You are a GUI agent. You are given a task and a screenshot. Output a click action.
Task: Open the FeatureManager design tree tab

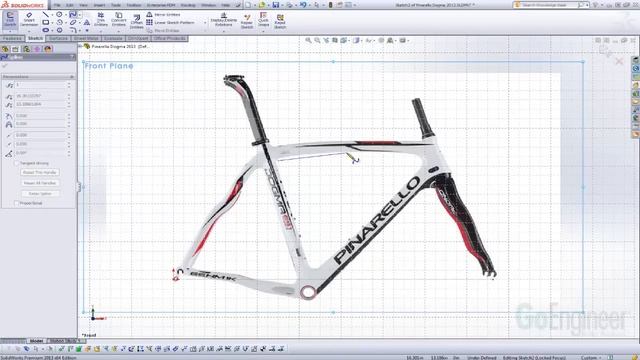click(5, 49)
